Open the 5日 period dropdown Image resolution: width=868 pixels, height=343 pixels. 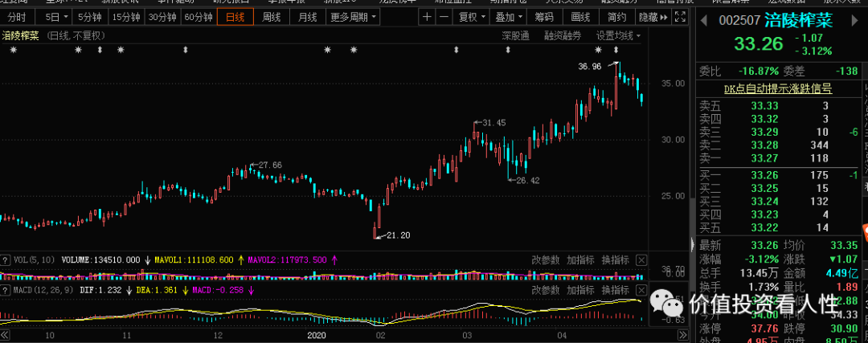[57, 17]
